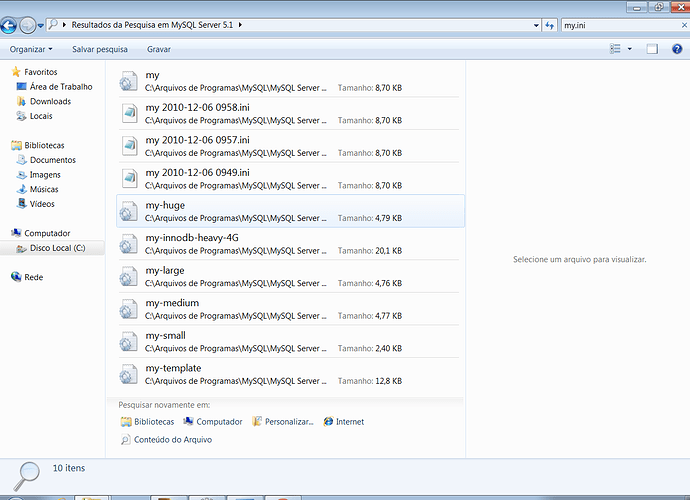Select the my-medium file icon

click(128, 309)
